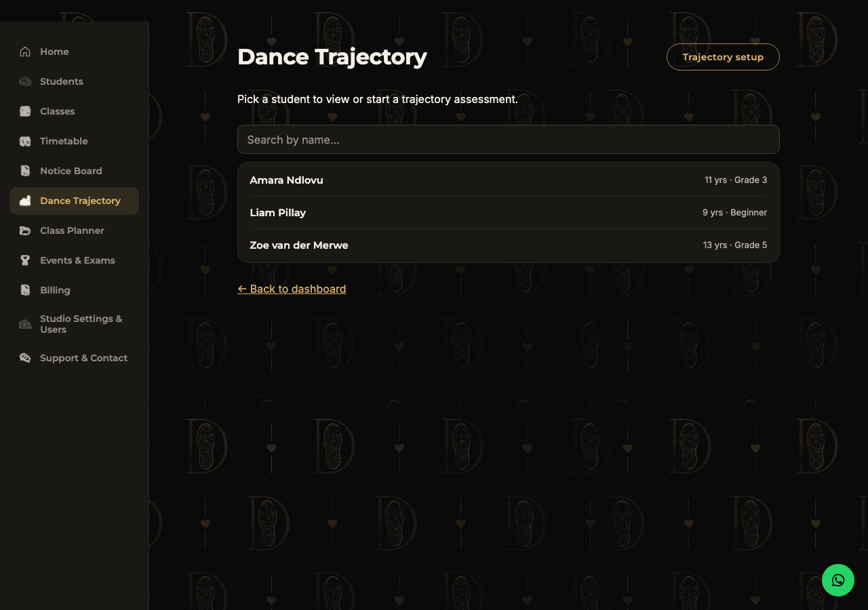
Task: Go to Support & Contact
Action: point(74,358)
